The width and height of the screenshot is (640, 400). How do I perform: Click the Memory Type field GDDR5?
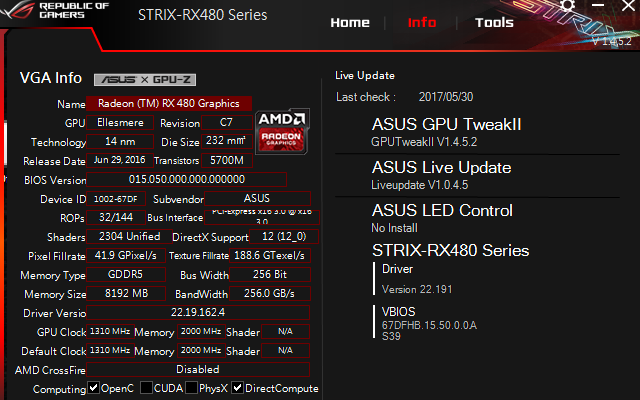click(126, 274)
